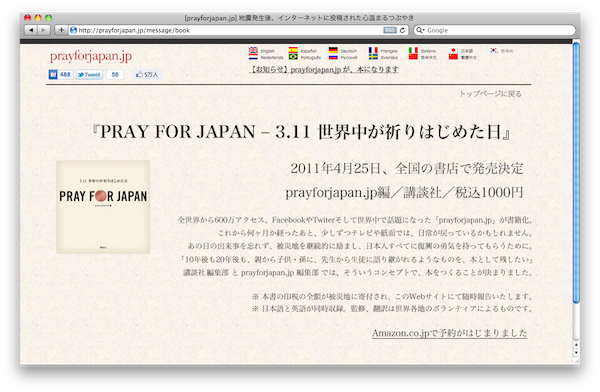This screenshot has height=392, width=600.
Task: Click the green zoom window button
Action: coord(48,18)
